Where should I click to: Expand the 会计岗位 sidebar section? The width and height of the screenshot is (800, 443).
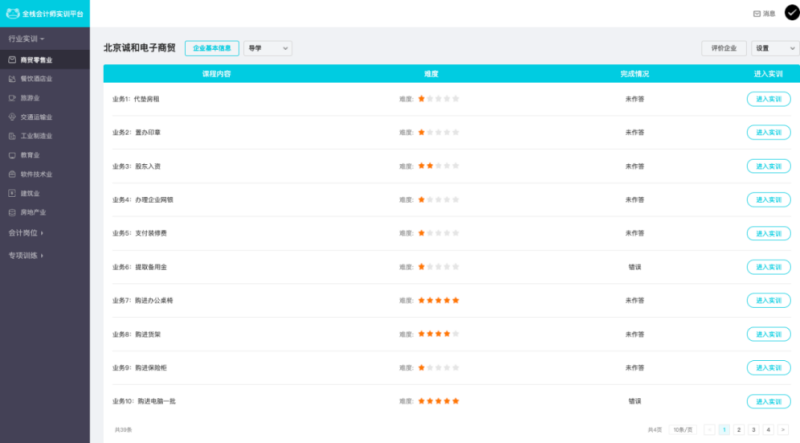(25, 233)
